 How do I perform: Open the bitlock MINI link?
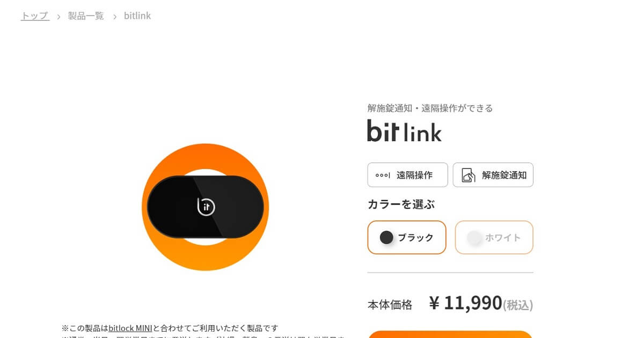(x=131, y=328)
